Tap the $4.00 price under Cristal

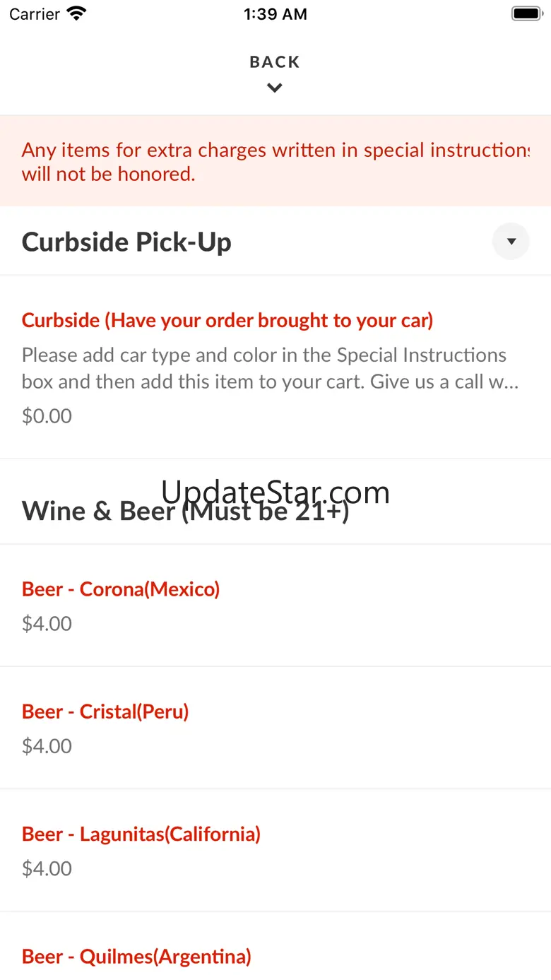point(47,745)
